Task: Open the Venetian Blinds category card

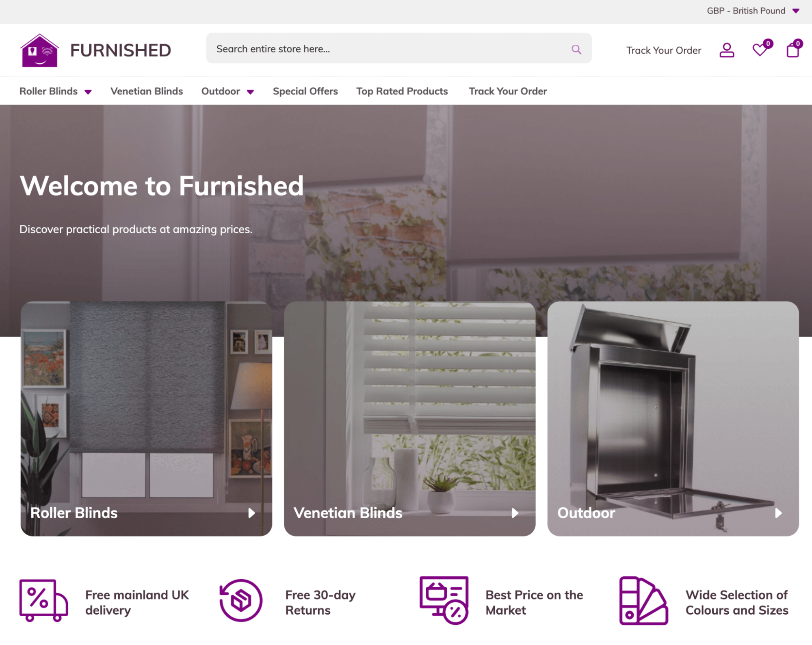Action: (x=409, y=419)
